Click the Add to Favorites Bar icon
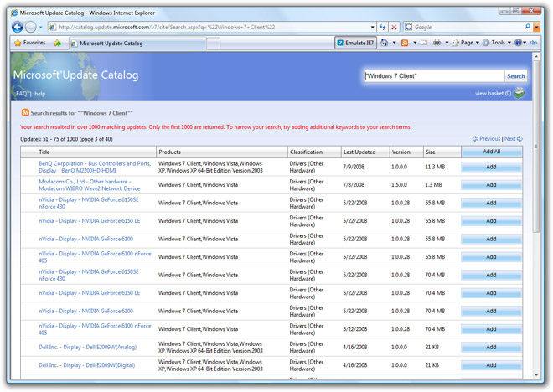The height and width of the screenshot is (392, 553). [58, 43]
